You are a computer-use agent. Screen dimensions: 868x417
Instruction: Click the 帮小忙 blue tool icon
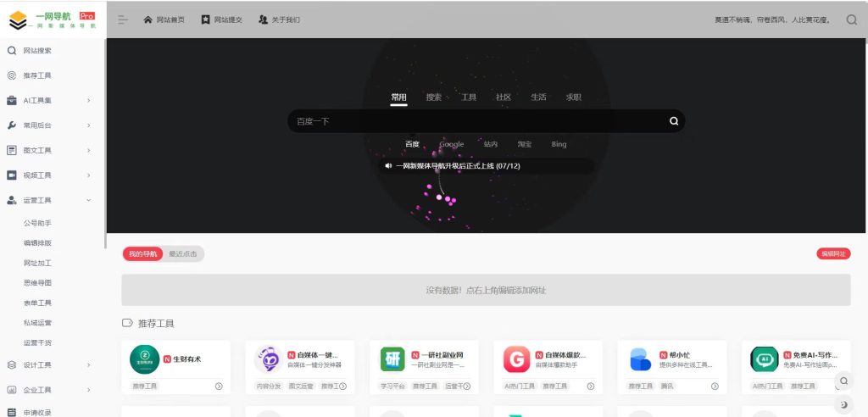[x=641, y=359]
